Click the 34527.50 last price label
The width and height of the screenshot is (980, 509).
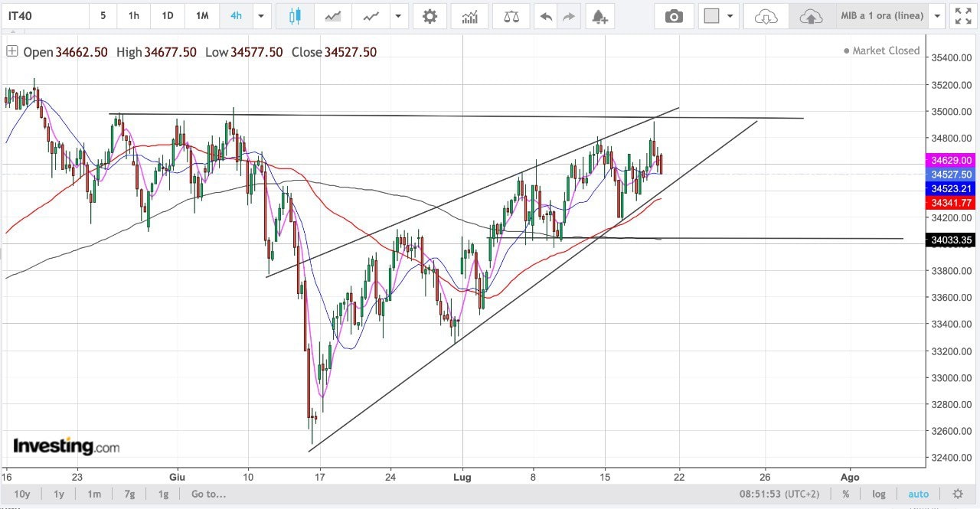[952, 175]
